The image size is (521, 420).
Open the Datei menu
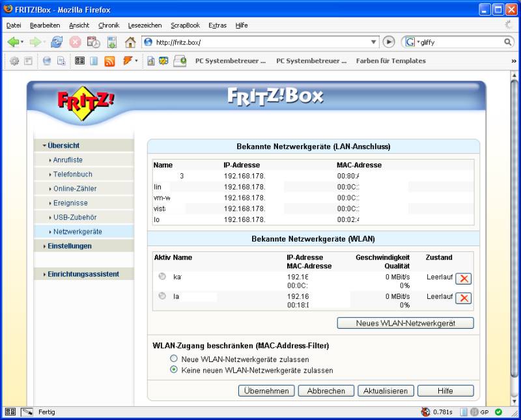point(14,25)
